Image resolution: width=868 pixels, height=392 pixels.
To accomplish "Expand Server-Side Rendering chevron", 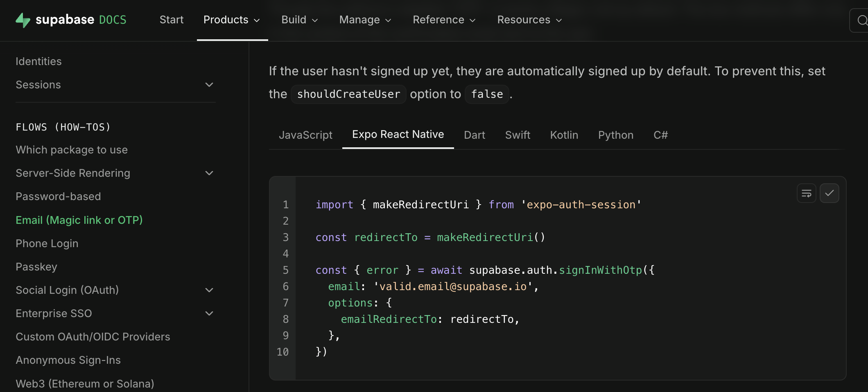I will (x=209, y=173).
